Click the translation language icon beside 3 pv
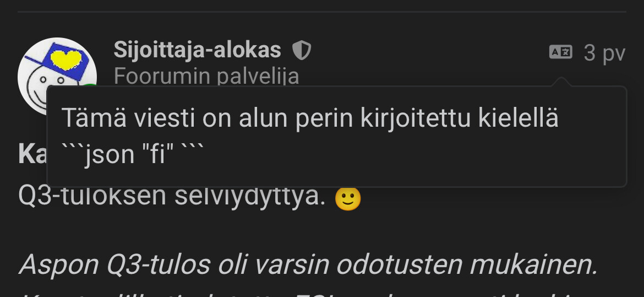This screenshot has width=644, height=297. coord(561,52)
